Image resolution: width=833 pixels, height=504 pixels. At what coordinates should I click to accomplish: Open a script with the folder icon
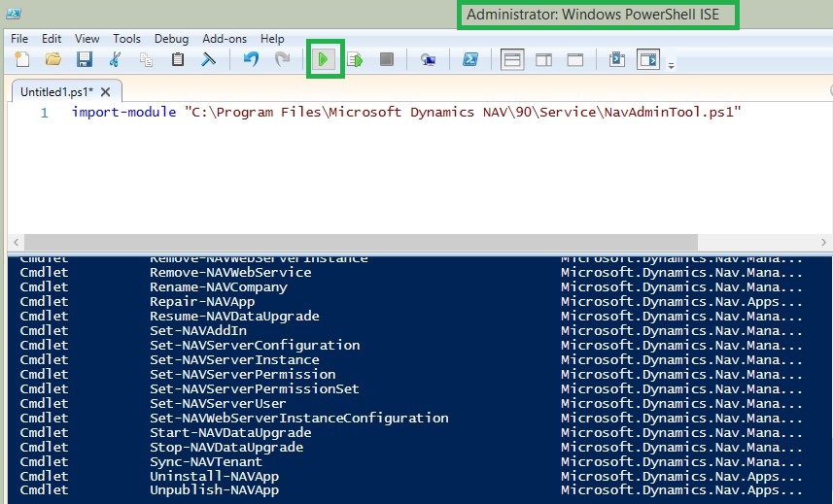tap(53, 59)
